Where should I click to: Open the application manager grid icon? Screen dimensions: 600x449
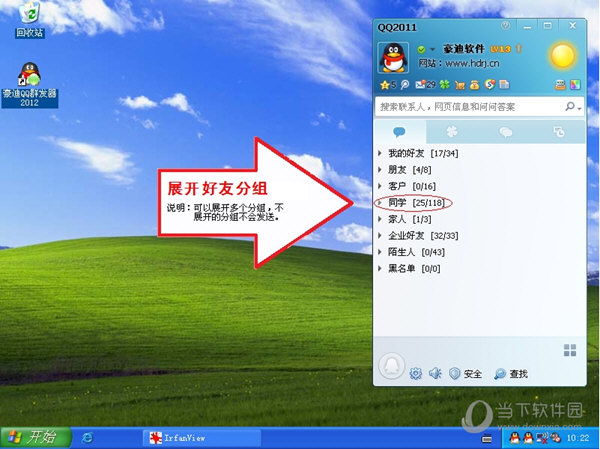tap(570, 350)
